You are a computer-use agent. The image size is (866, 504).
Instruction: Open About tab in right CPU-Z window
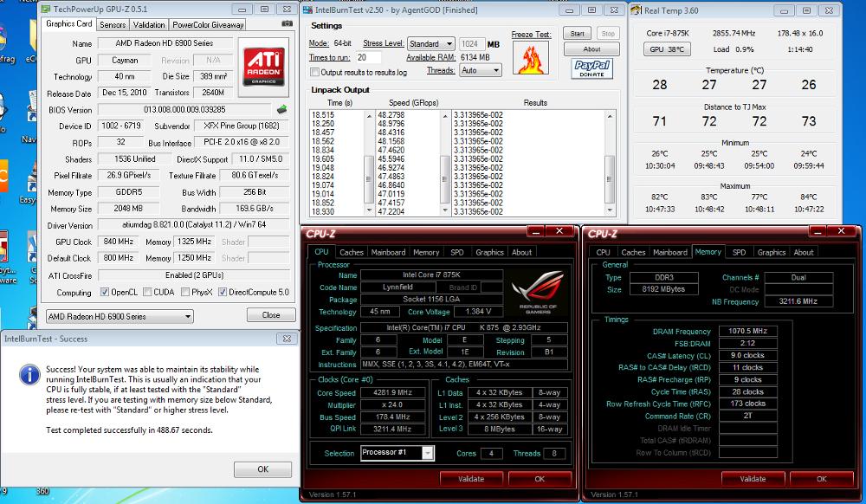(804, 252)
